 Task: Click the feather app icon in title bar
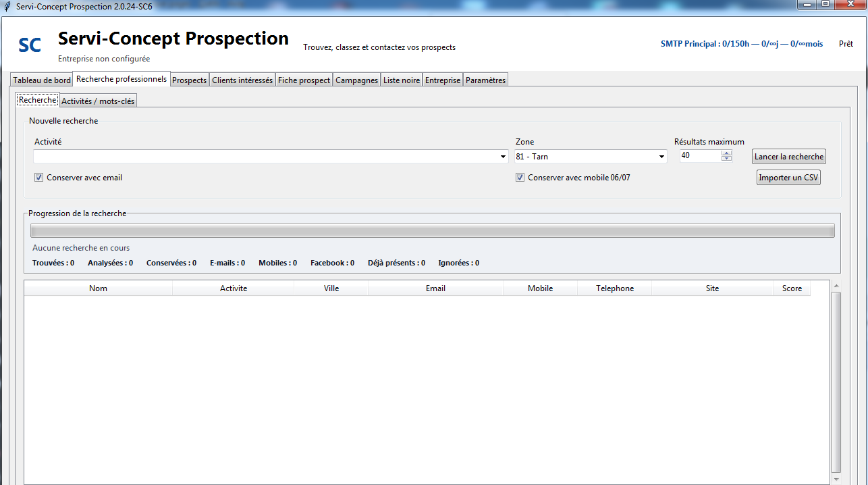click(x=7, y=6)
